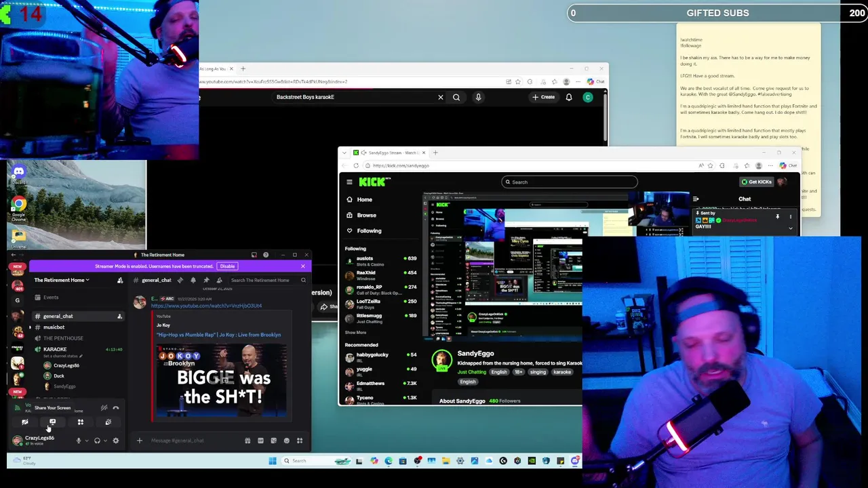The height and width of the screenshot is (488, 868).
Task: Open Kick hamburger menu
Action: coord(349,182)
